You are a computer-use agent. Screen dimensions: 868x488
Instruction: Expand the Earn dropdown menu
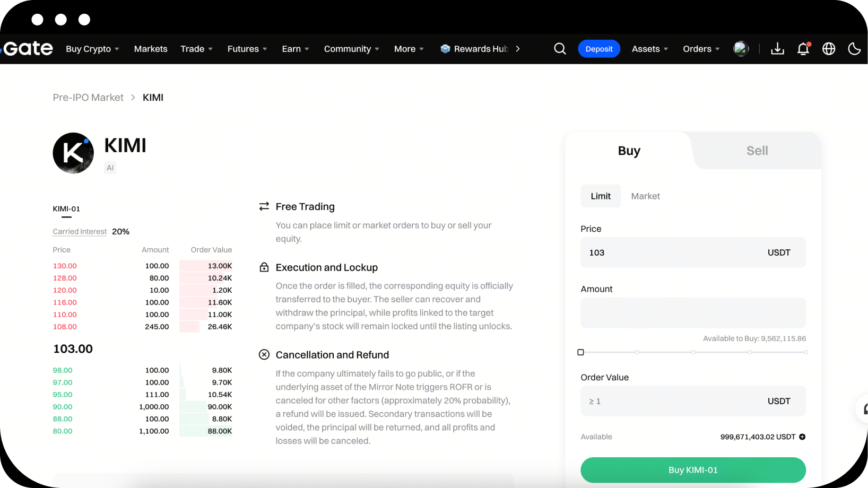[296, 49]
